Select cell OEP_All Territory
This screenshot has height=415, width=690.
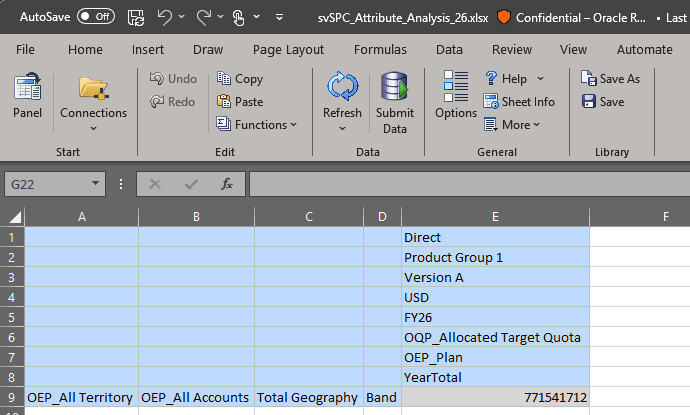point(81,397)
